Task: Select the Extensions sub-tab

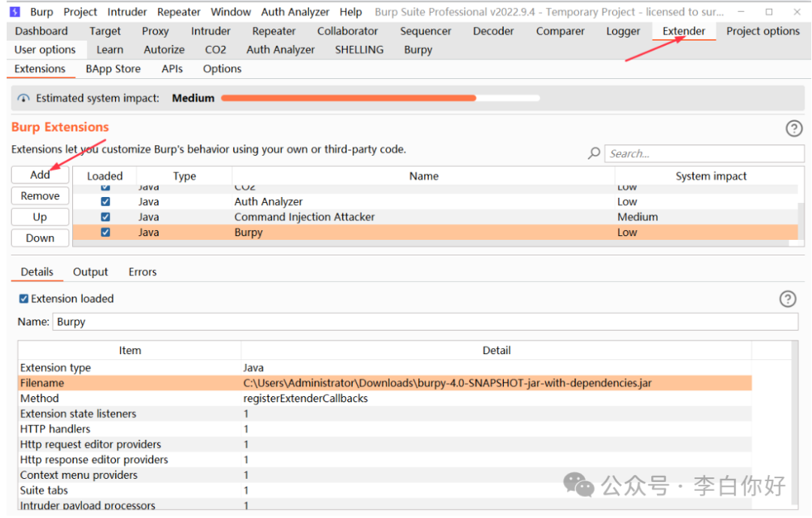Action: (x=40, y=69)
